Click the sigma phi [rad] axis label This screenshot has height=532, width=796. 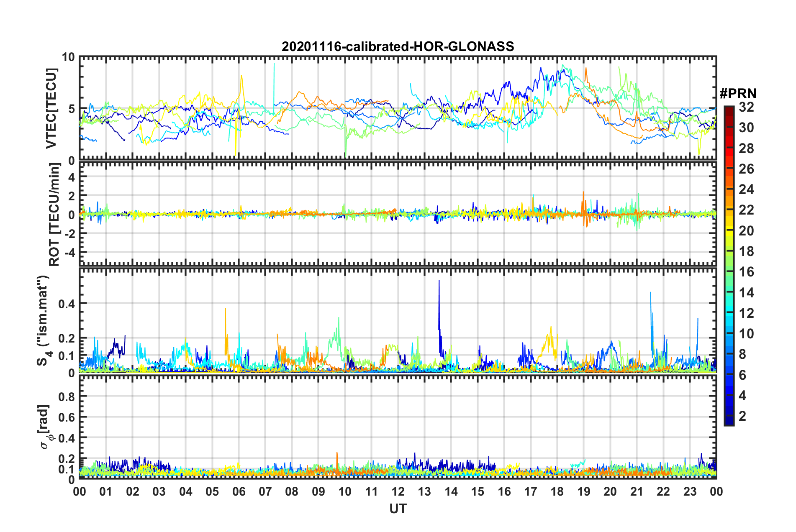45,427
